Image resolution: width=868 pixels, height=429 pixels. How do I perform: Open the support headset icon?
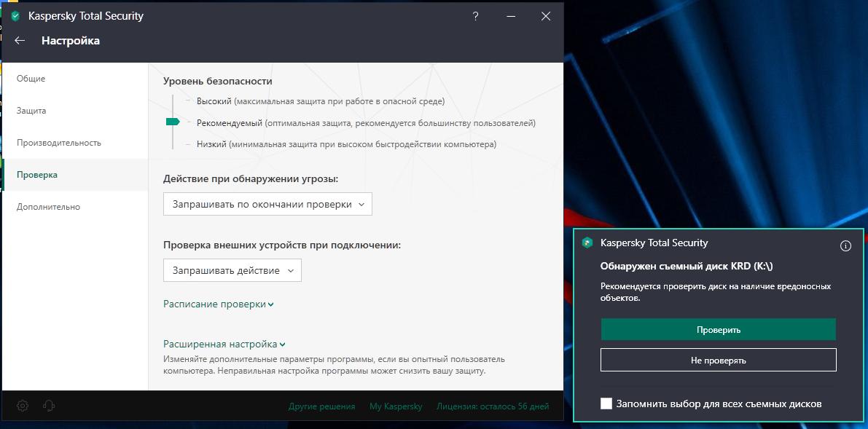pos(49,406)
